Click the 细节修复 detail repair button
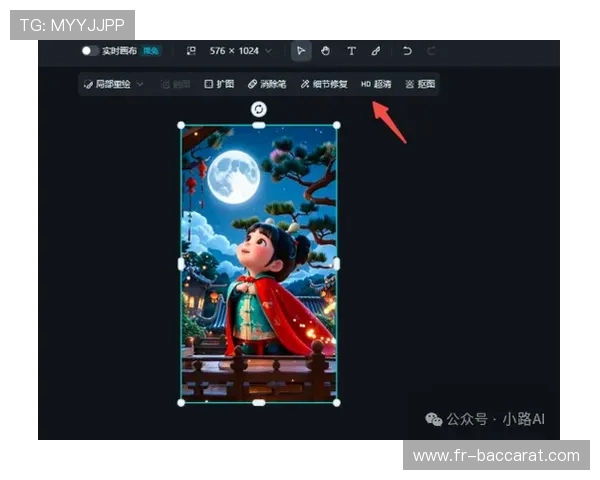This screenshot has height=480, width=600. [324, 84]
